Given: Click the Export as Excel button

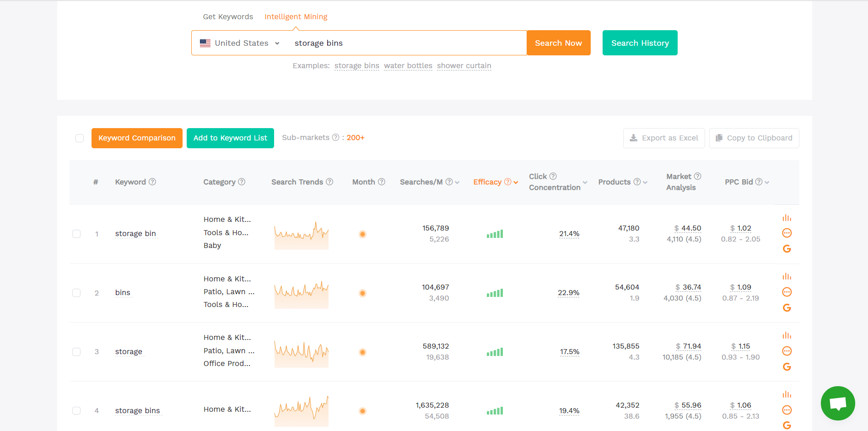Looking at the screenshot, I should click(x=663, y=138).
